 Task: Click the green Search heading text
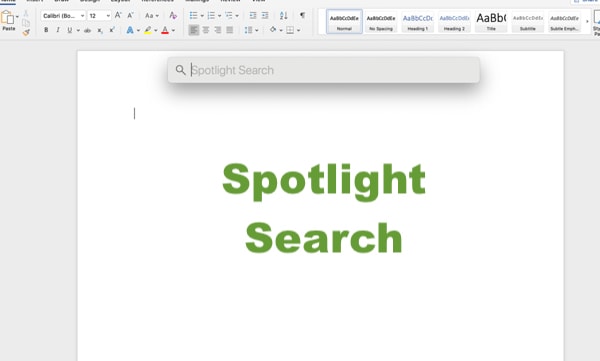click(x=324, y=237)
